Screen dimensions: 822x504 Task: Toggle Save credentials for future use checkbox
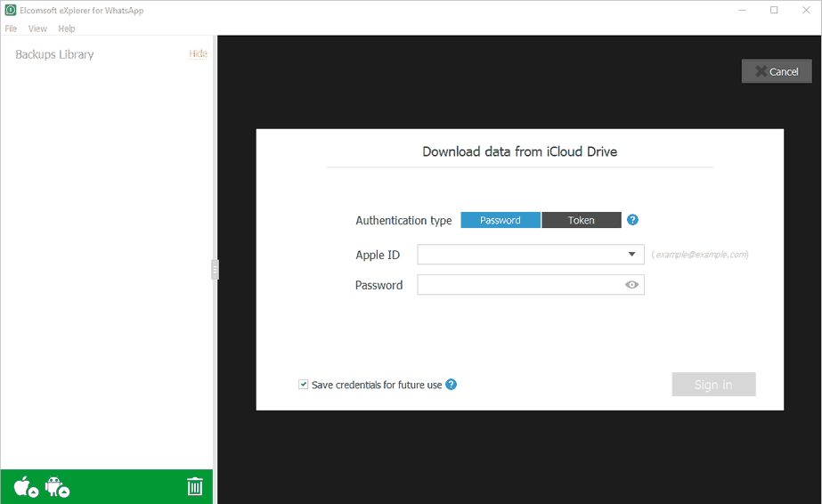[304, 385]
